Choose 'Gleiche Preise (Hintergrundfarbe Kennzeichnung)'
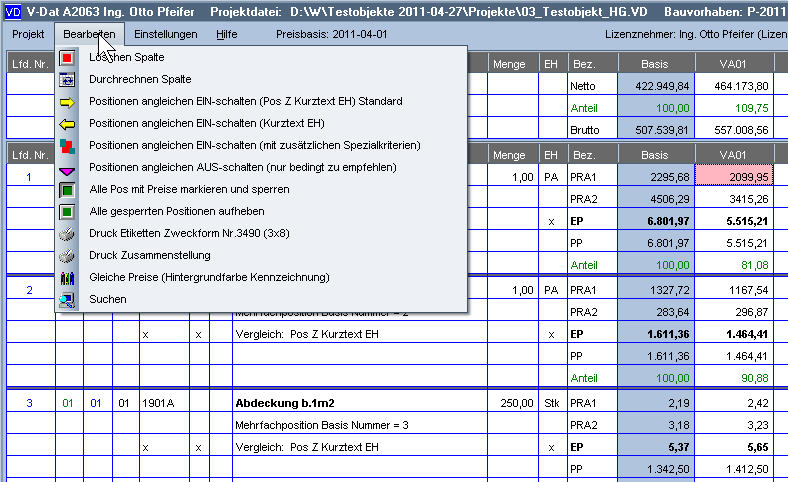Screen dimensions: 788x482 (x=209, y=277)
